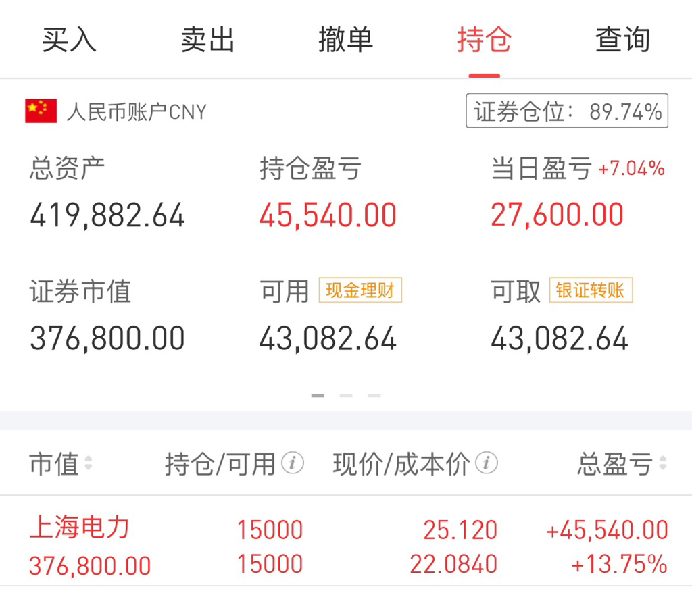
Task: Open the 查询 tab
Action: coord(622,40)
